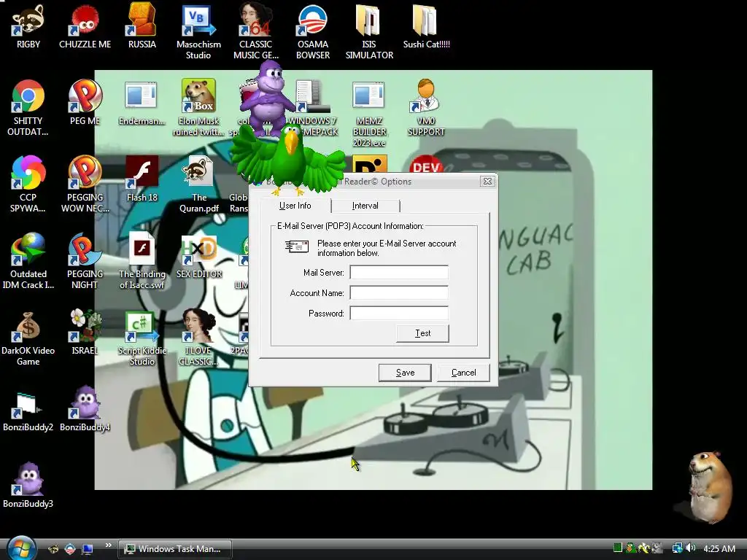Close the Reader Options dialog
Image resolution: width=747 pixels, height=560 pixels.
coord(487,182)
